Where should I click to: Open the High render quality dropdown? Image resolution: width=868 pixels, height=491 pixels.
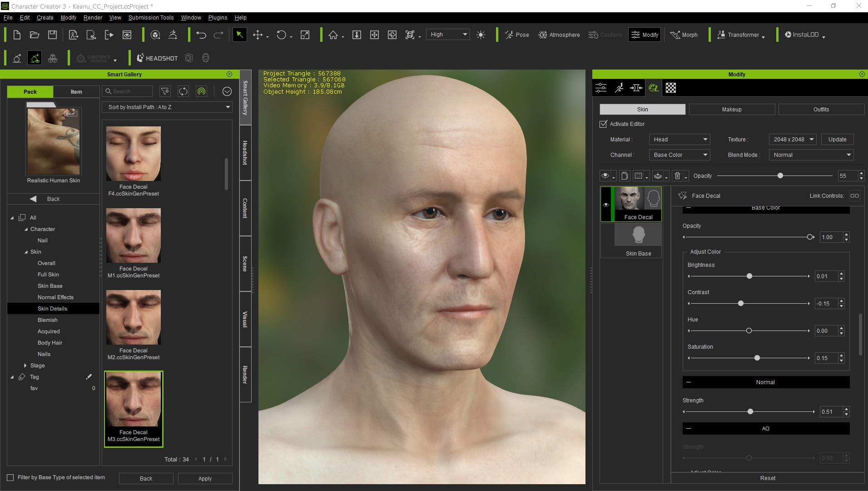[x=448, y=35]
